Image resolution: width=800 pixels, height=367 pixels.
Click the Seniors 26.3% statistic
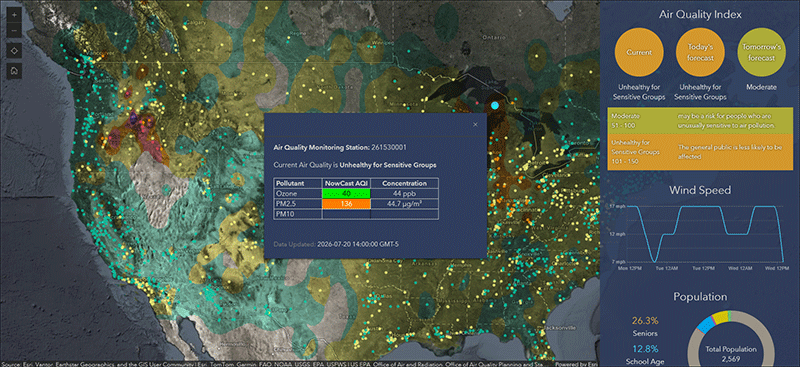click(x=645, y=327)
